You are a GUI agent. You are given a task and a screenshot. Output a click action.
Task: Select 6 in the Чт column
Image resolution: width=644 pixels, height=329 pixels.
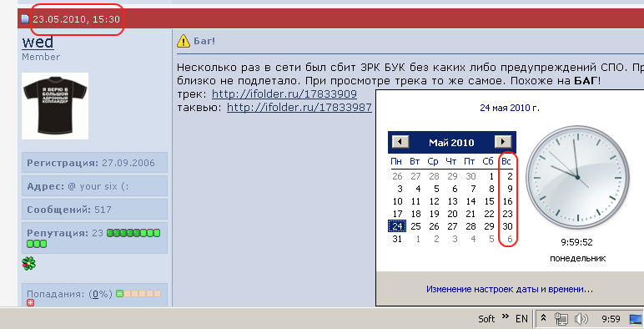pyautogui.click(x=455, y=189)
